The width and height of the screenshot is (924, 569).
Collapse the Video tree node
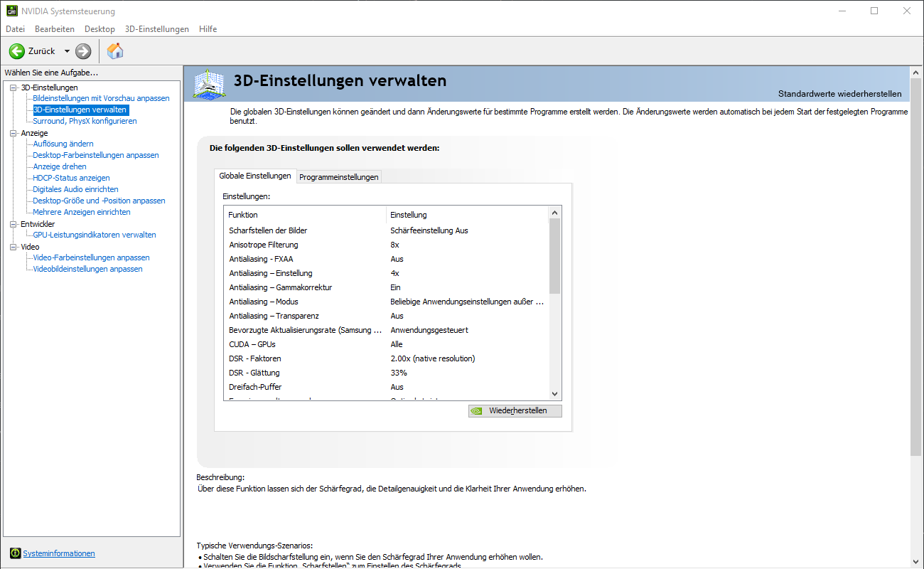click(14, 247)
